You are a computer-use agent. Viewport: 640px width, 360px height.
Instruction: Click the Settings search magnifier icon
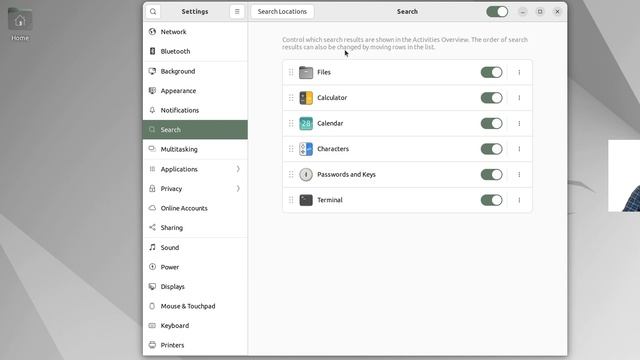pos(153,11)
